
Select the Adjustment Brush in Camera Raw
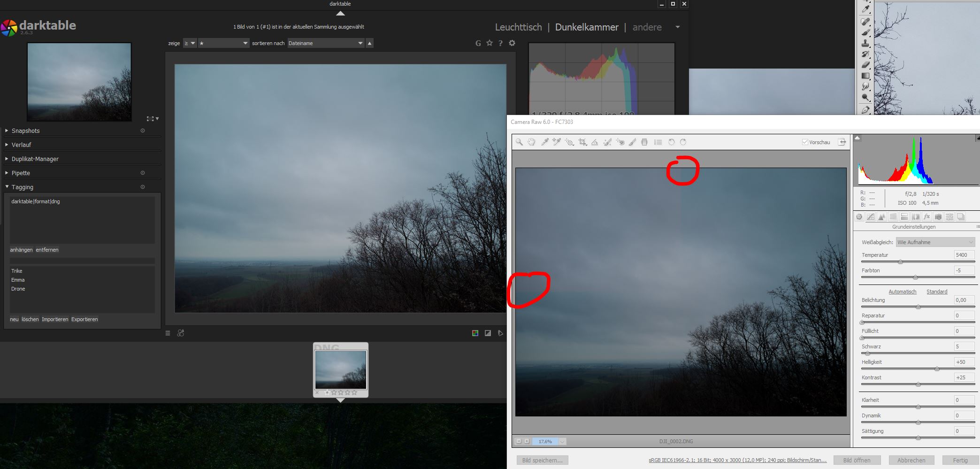point(632,142)
